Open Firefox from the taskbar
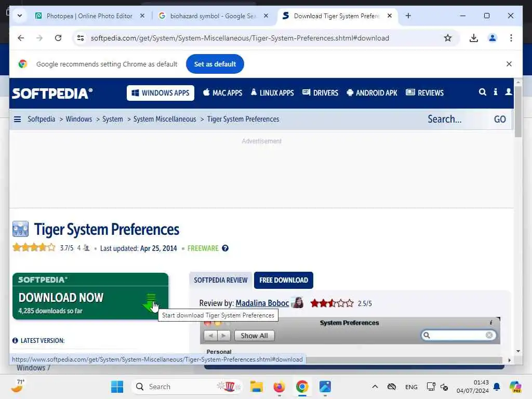 click(x=279, y=387)
